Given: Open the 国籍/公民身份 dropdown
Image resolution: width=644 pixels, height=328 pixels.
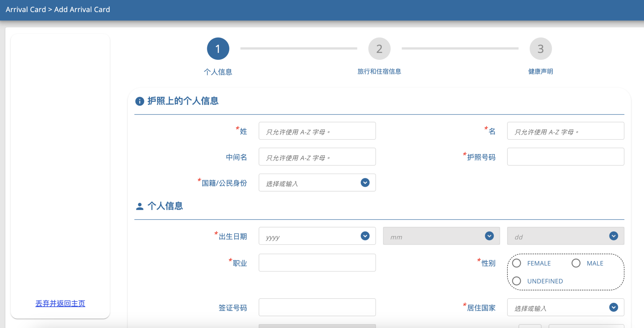Looking at the screenshot, I should (317, 183).
